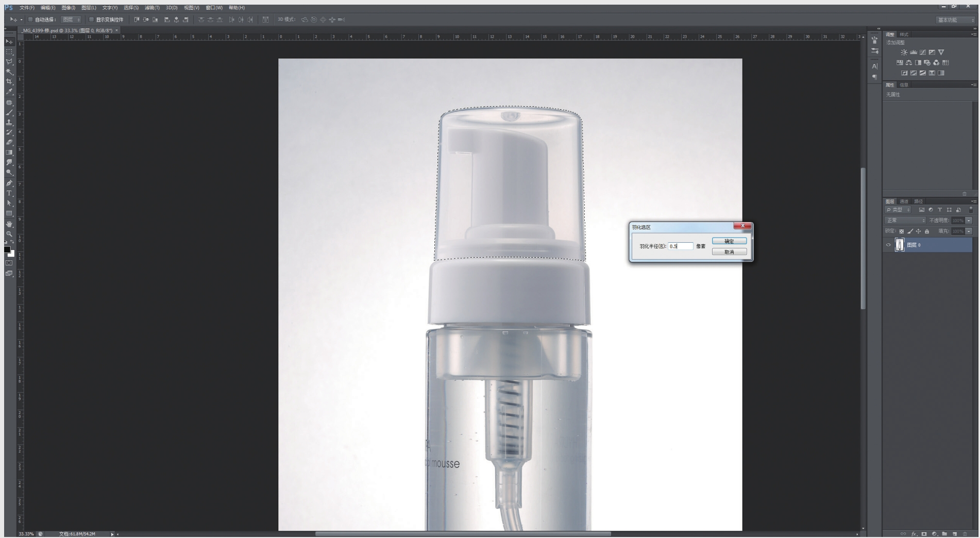Click the foreground color swatch
Screen dimensions: 980x538
(x=7, y=249)
